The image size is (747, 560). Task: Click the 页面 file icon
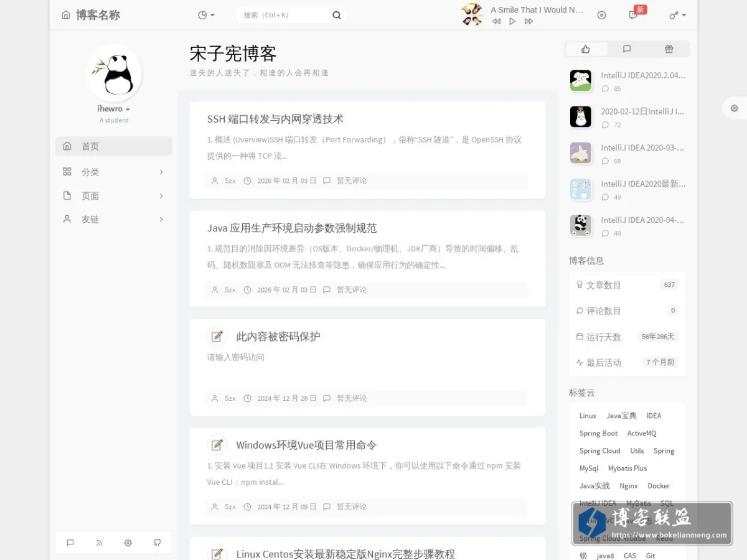pos(67,195)
